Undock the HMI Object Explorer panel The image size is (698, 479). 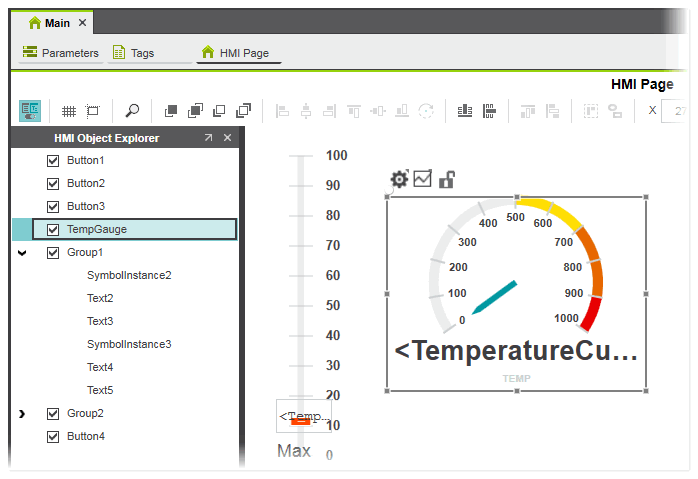click(x=208, y=138)
